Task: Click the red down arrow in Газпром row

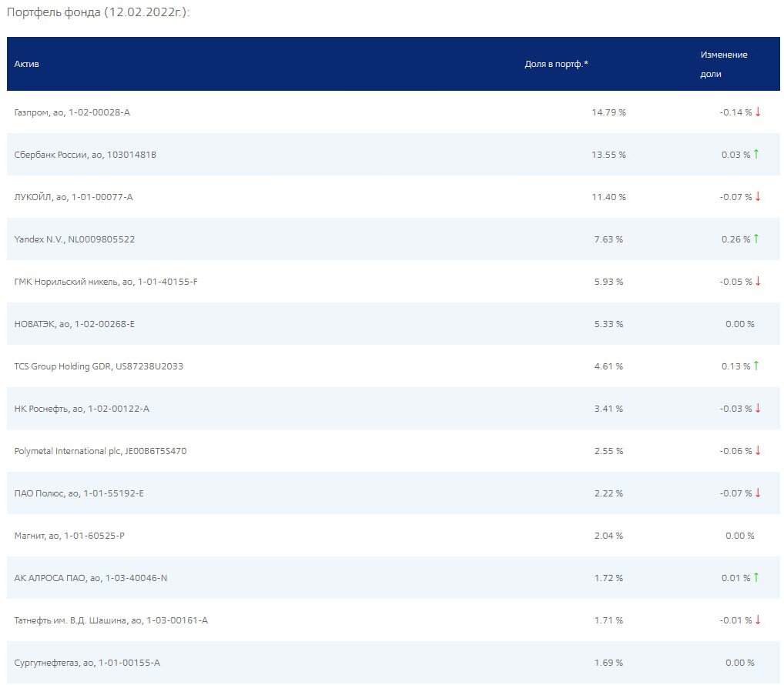Action: click(758, 112)
